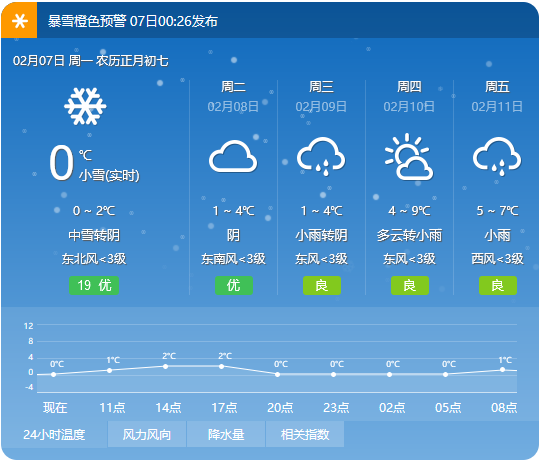
Task: Click Wednesday's 良 air quality badge
Action: (322, 285)
